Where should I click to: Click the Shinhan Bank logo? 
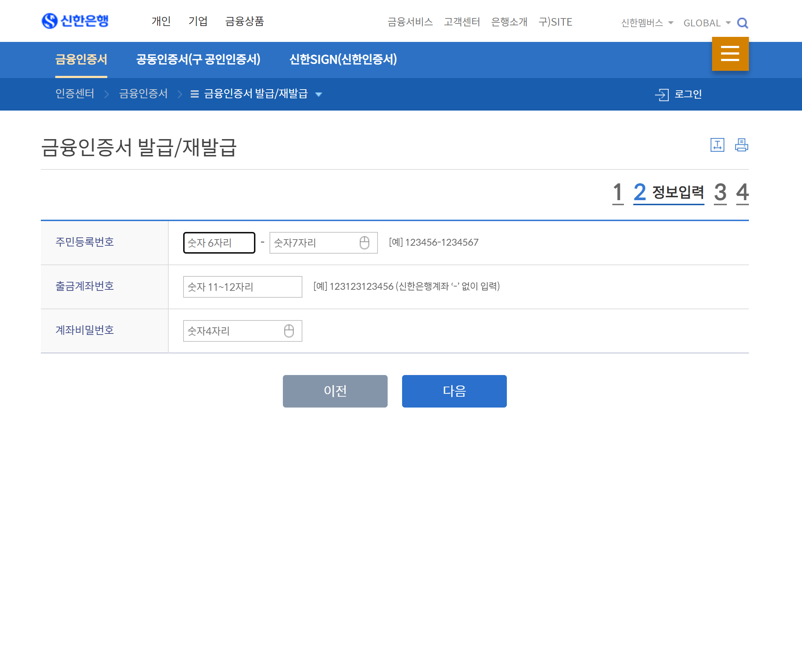pyautogui.click(x=75, y=21)
